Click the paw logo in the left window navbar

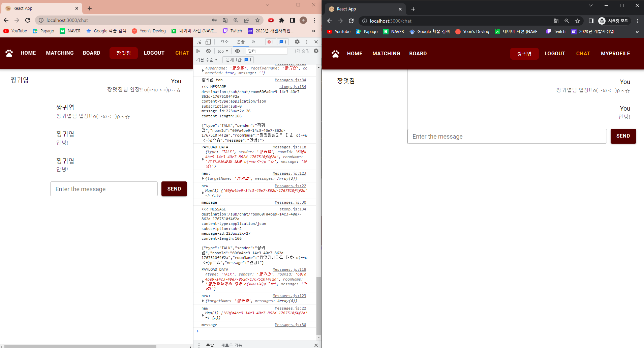(9, 53)
